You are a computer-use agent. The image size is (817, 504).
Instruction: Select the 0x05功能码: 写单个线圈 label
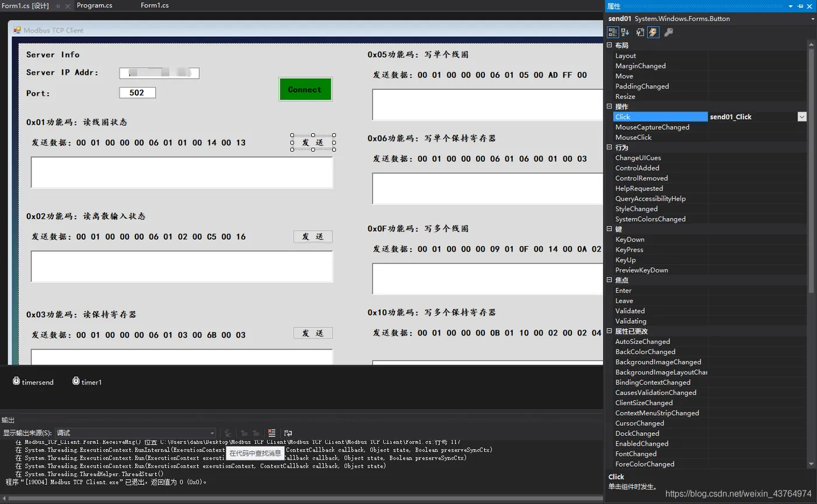tap(418, 54)
